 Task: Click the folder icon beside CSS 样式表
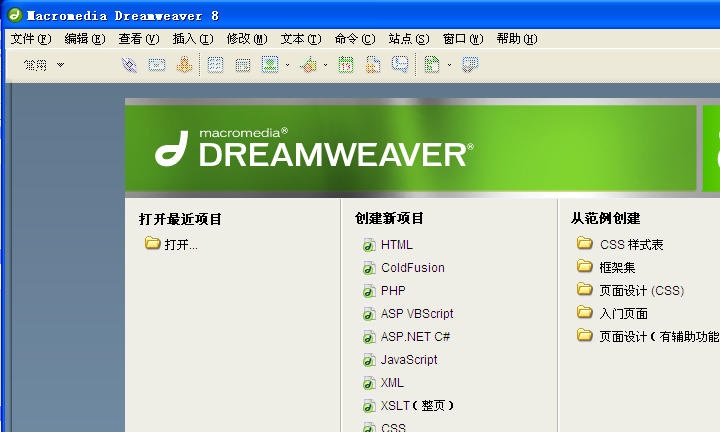[585, 243]
